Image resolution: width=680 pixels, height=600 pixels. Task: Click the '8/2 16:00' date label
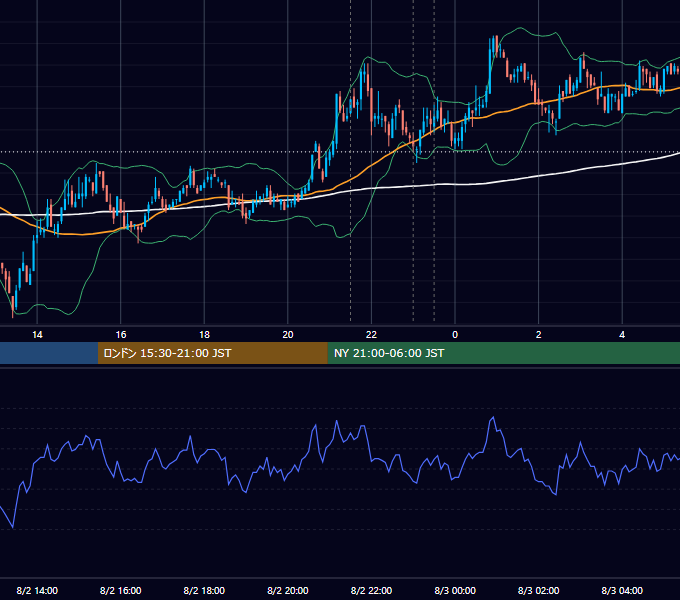[x=121, y=590]
